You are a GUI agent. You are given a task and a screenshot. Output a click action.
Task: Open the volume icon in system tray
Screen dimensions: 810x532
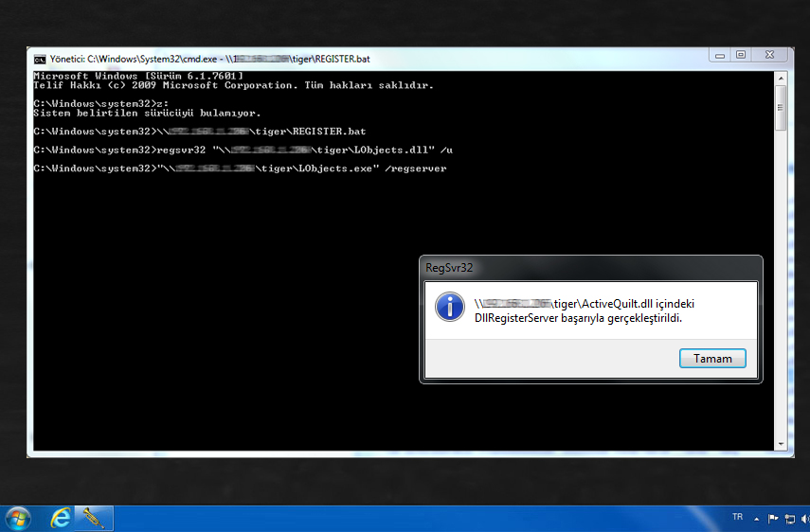[x=803, y=519]
